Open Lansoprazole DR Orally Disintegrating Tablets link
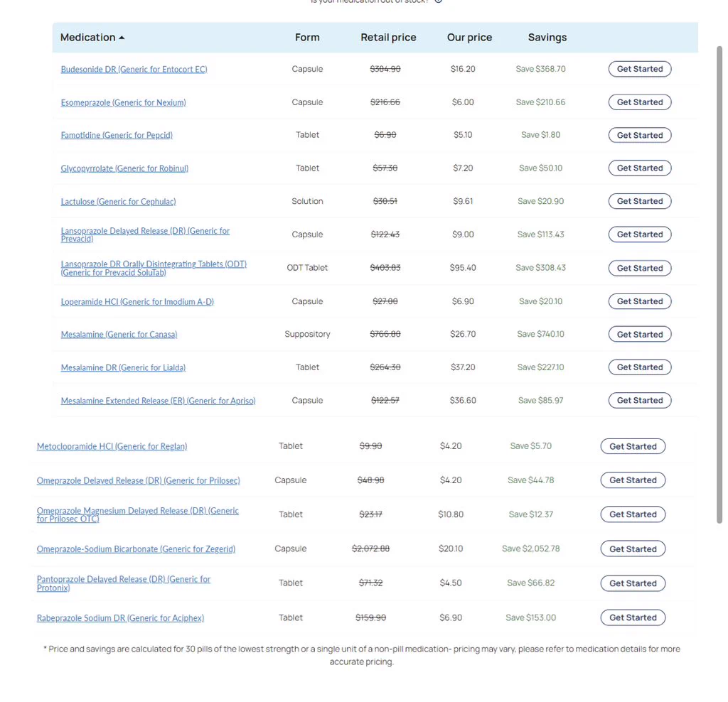Viewport: 728px width, 702px height. tap(154, 268)
